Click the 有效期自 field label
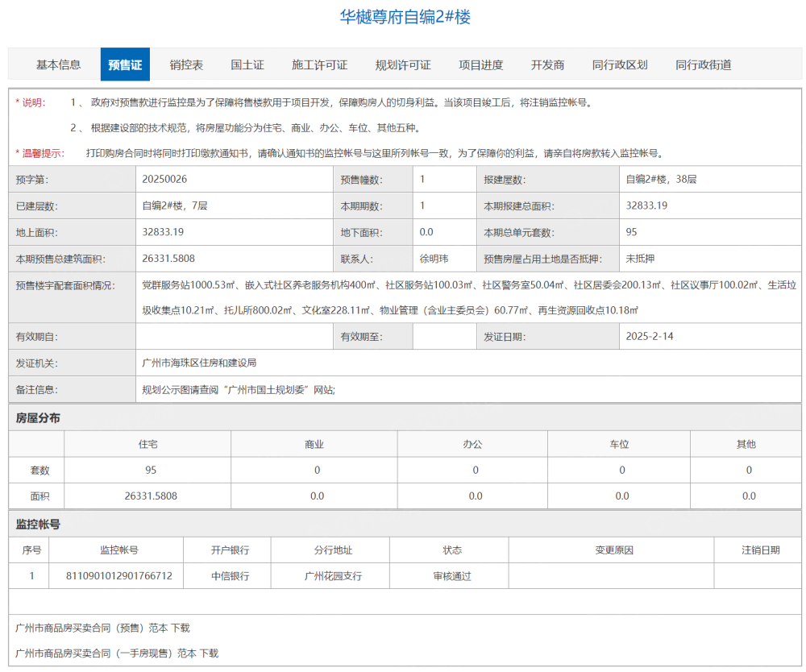806x672 pixels. (36, 337)
